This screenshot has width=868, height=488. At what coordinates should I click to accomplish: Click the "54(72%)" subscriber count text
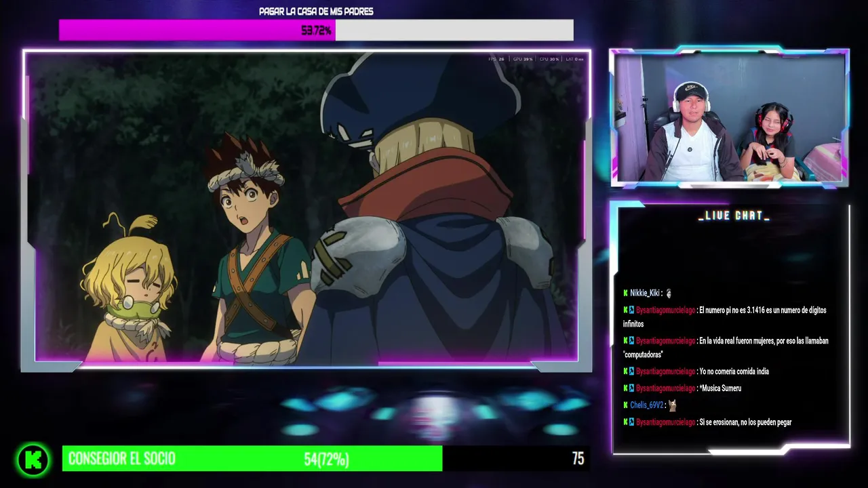point(326,460)
